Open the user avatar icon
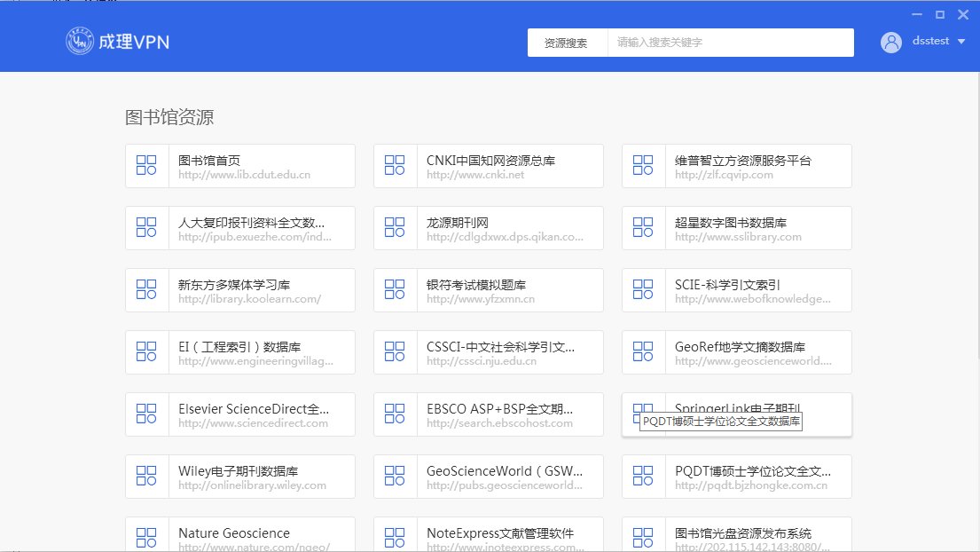 pyautogui.click(x=890, y=42)
